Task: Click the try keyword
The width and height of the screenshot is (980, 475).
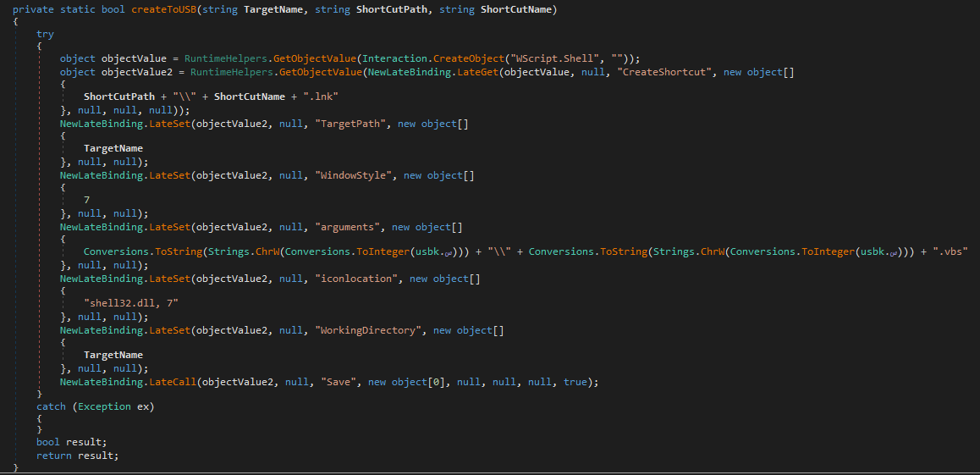Action: tap(45, 33)
